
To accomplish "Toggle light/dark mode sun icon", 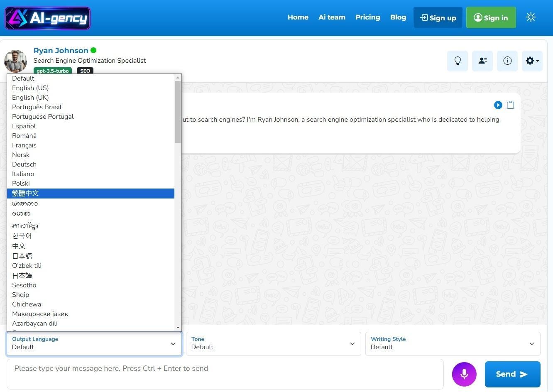I will (531, 17).
